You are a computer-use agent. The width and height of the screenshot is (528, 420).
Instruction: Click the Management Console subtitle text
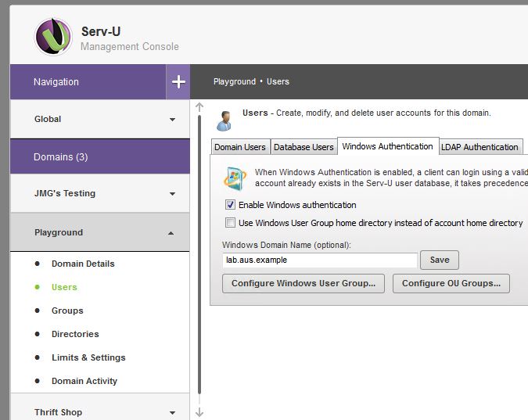pyautogui.click(x=130, y=46)
